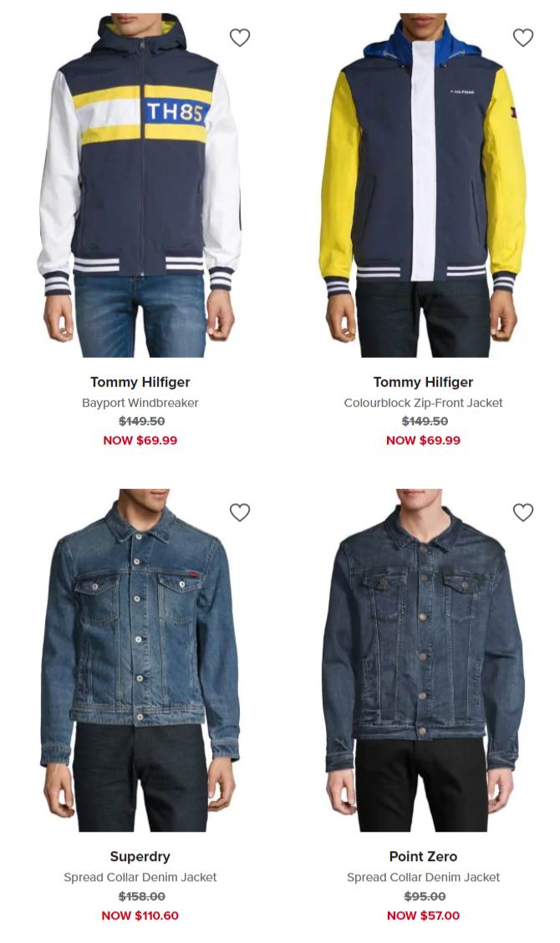View the Point Zero denim jacket image
Viewport: 560px width, 943px height.
[x=423, y=660]
